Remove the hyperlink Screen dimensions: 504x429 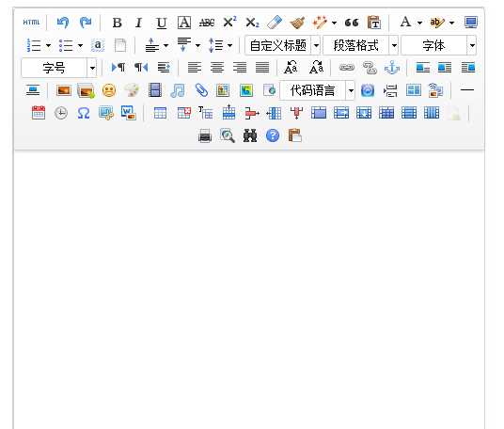[x=370, y=68]
